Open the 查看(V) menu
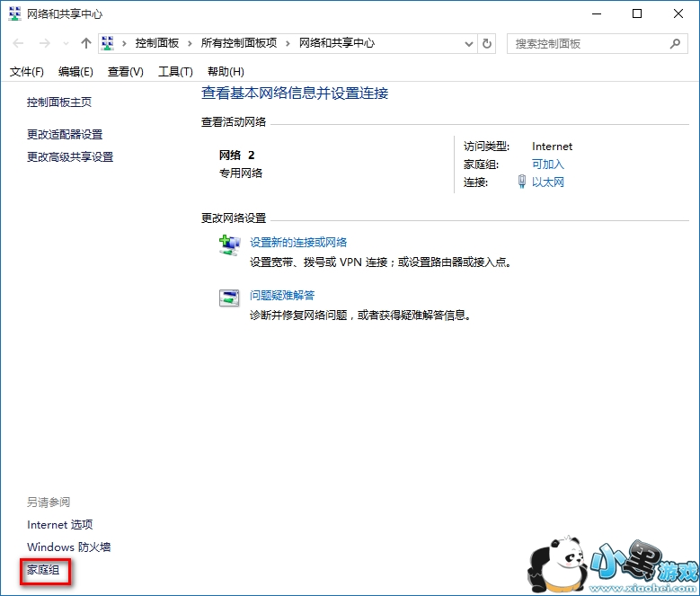700x596 pixels. point(125,72)
